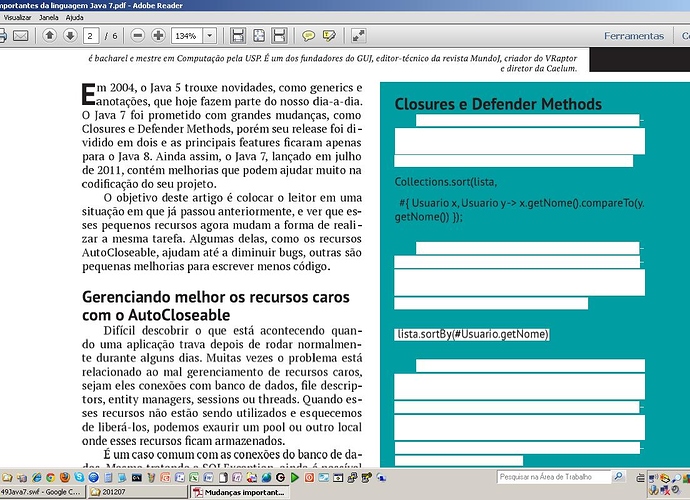This screenshot has height=500, width=690.
Task: Switch to the 201207 folder taskbar window
Action: tap(137, 492)
